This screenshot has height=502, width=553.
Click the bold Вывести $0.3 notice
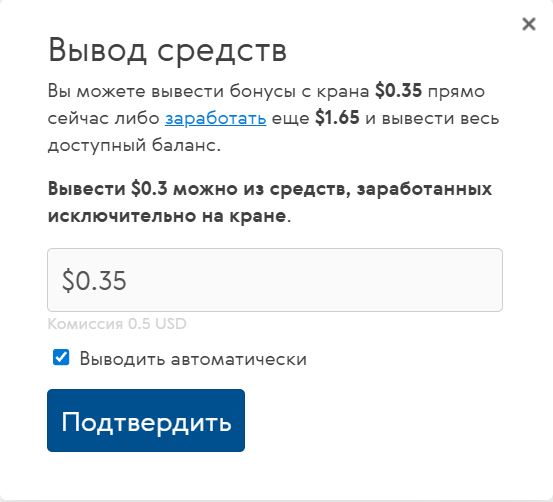270,202
